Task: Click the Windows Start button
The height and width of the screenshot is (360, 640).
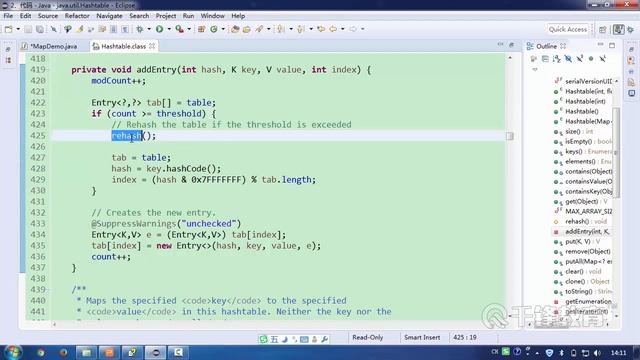Action: pos(13,352)
